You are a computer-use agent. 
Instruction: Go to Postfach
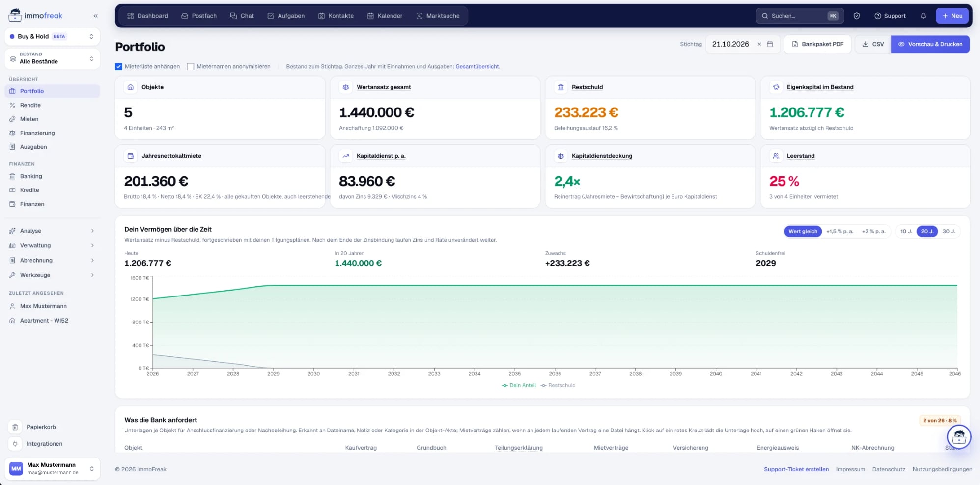coord(199,16)
